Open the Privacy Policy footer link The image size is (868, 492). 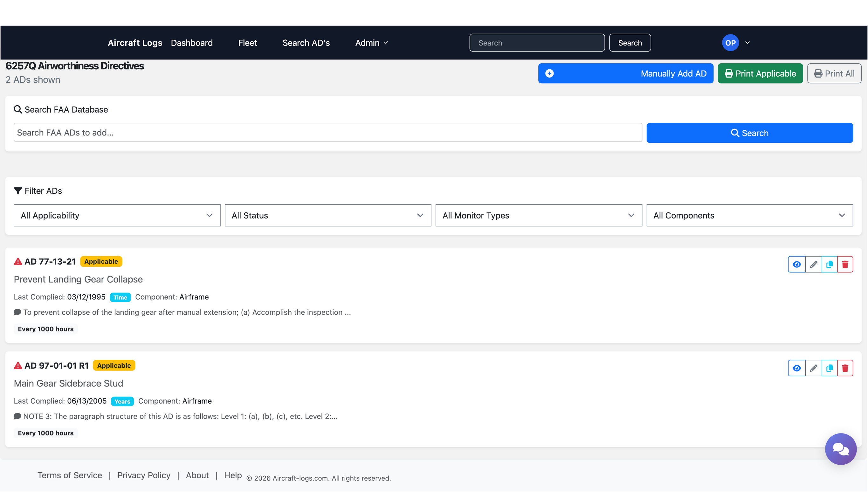[x=143, y=475]
